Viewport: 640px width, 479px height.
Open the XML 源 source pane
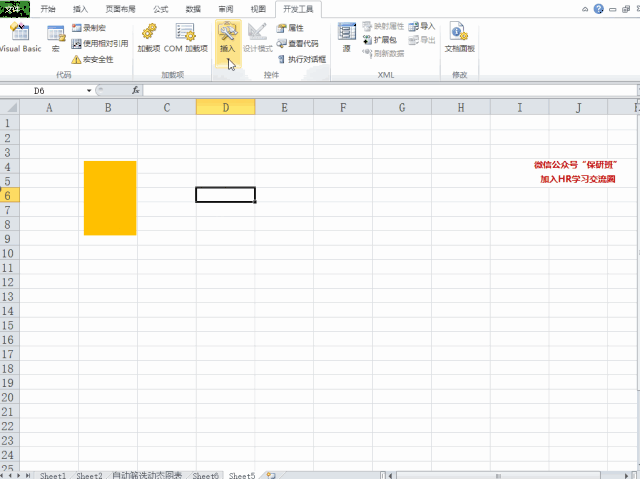[347, 38]
